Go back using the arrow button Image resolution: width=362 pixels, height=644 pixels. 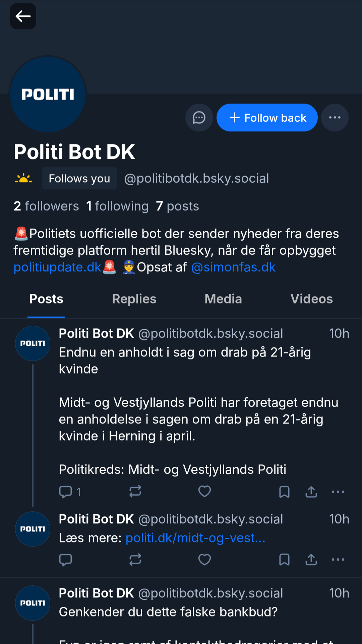point(23,16)
